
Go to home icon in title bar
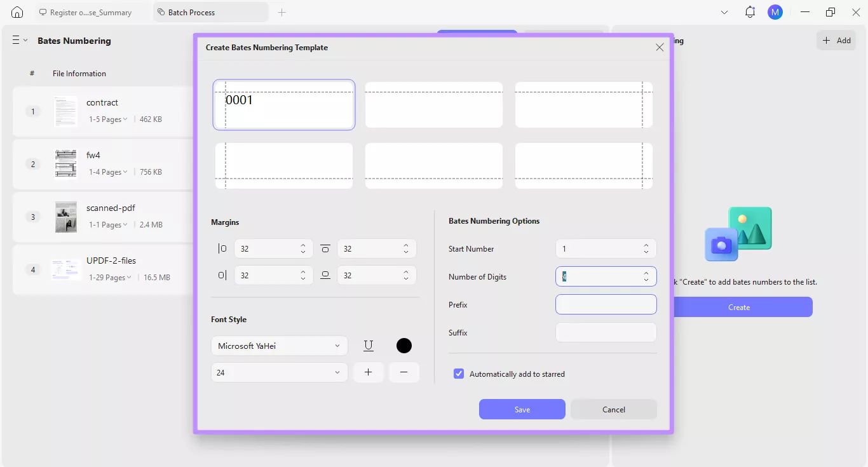coord(17,12)
